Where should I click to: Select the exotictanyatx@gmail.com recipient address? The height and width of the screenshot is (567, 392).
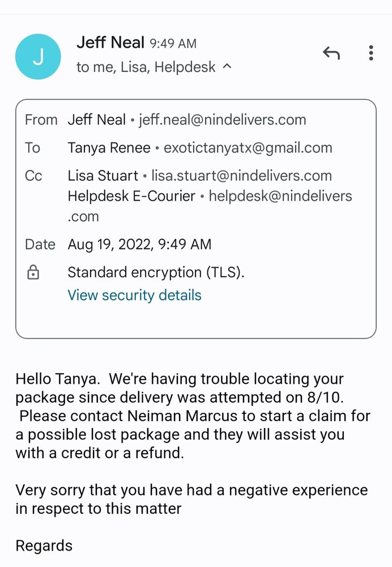pos(248,148)
